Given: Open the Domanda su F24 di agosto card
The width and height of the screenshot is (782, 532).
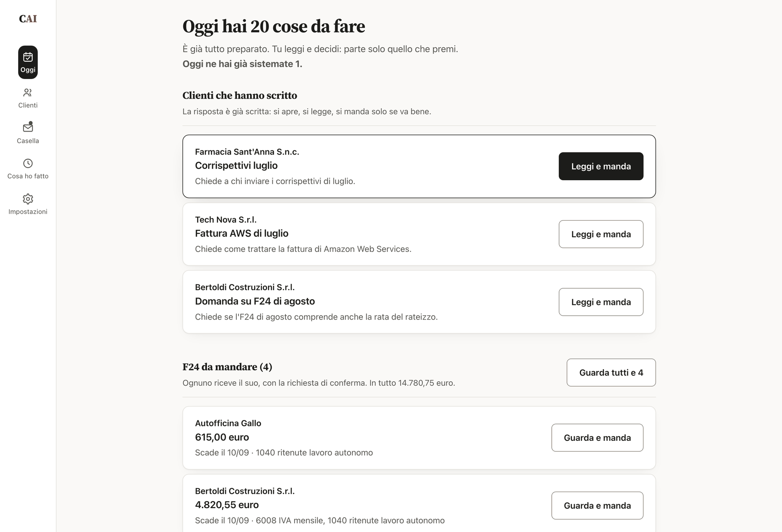Looking at the screenshot, I should pyautogui.click(x=419, y=302).
